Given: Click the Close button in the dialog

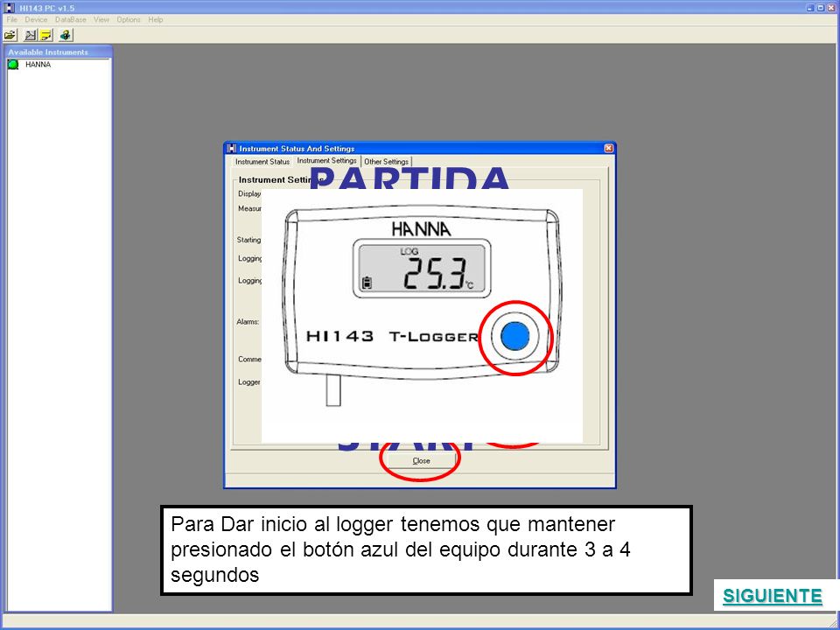Looking at the screenshot, I should tap(421, 461).
